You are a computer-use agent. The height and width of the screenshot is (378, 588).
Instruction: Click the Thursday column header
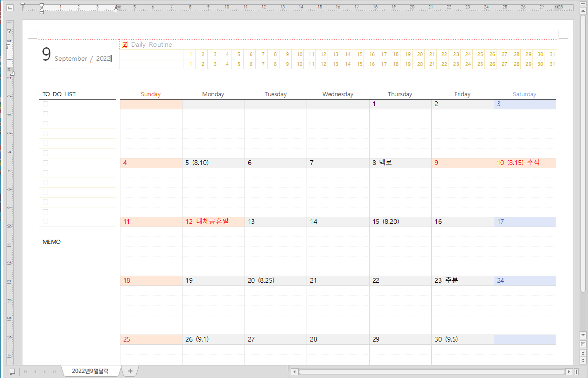click(x=400, y=94)
